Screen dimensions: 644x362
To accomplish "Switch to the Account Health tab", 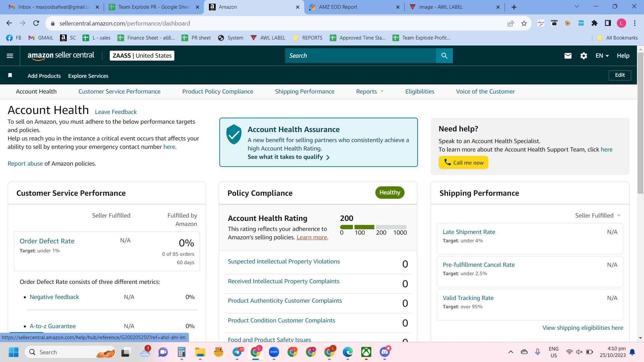I will coord(36,92).
